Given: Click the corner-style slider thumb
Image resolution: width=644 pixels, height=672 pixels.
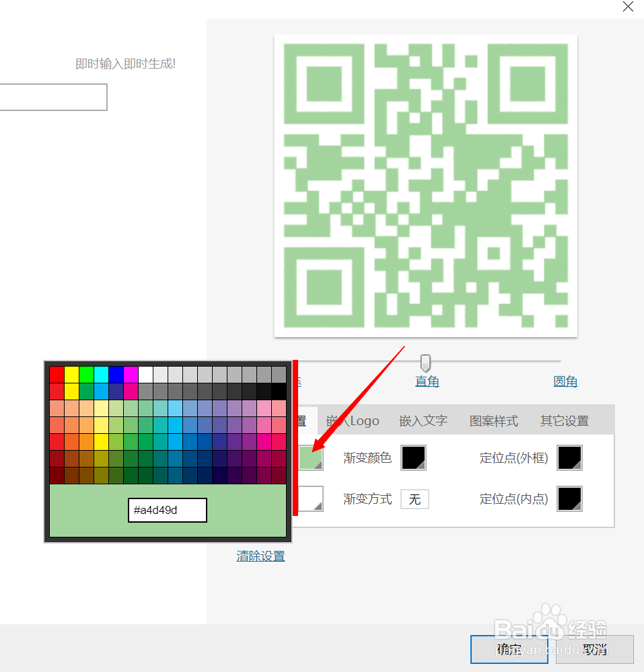Looking at the screenshot, I should point(425,363).
